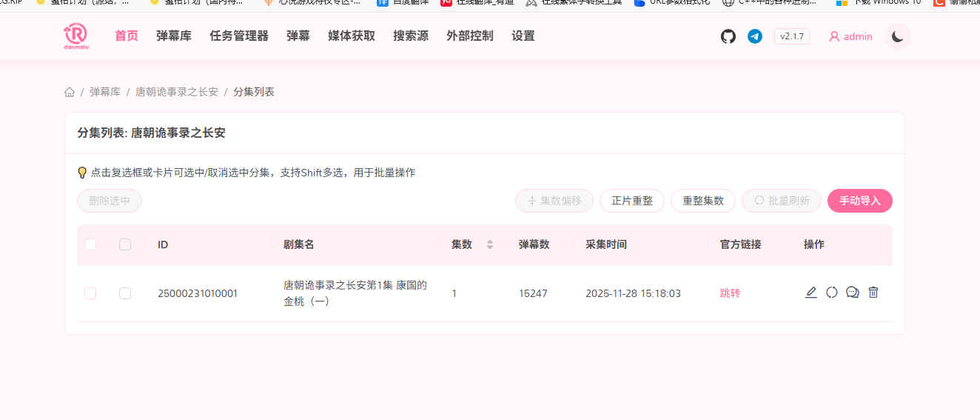The width and height of the screenshot is (980, 420).
Task: Click the timestamp 2025-11-28 15:18:03
Action: (633, 293)
